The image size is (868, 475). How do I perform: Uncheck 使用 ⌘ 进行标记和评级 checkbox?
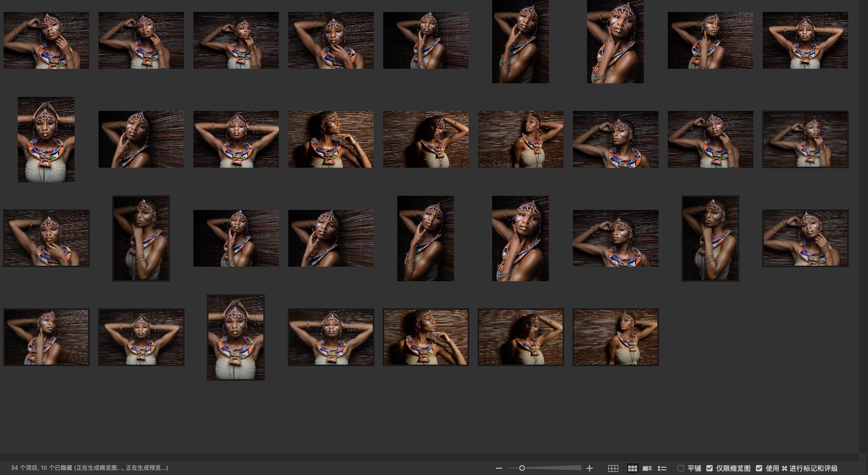(759, 468)
